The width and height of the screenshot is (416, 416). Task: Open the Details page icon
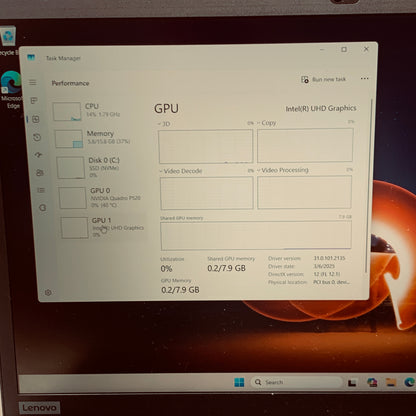[41, 190]
